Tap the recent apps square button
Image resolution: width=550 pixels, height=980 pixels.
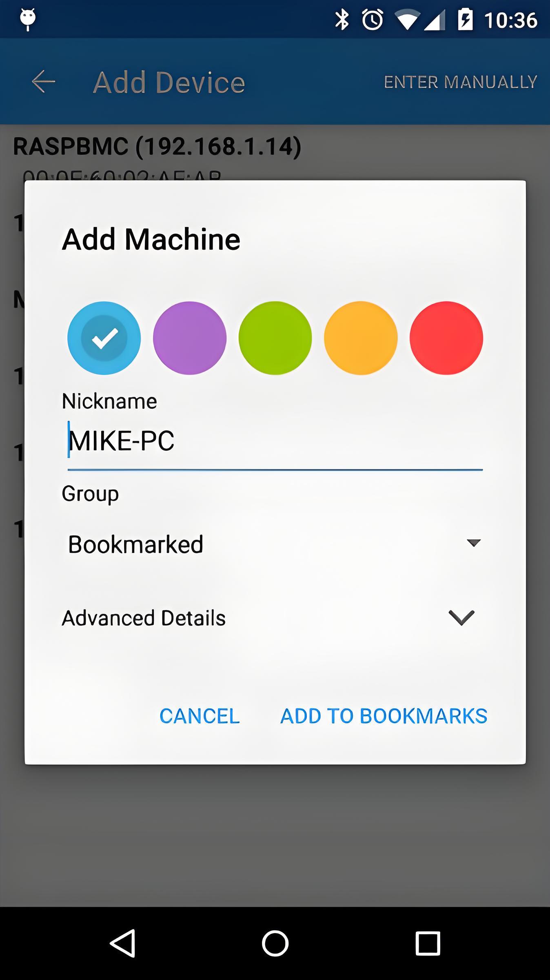pyautogui.click(x=428, y=943)
